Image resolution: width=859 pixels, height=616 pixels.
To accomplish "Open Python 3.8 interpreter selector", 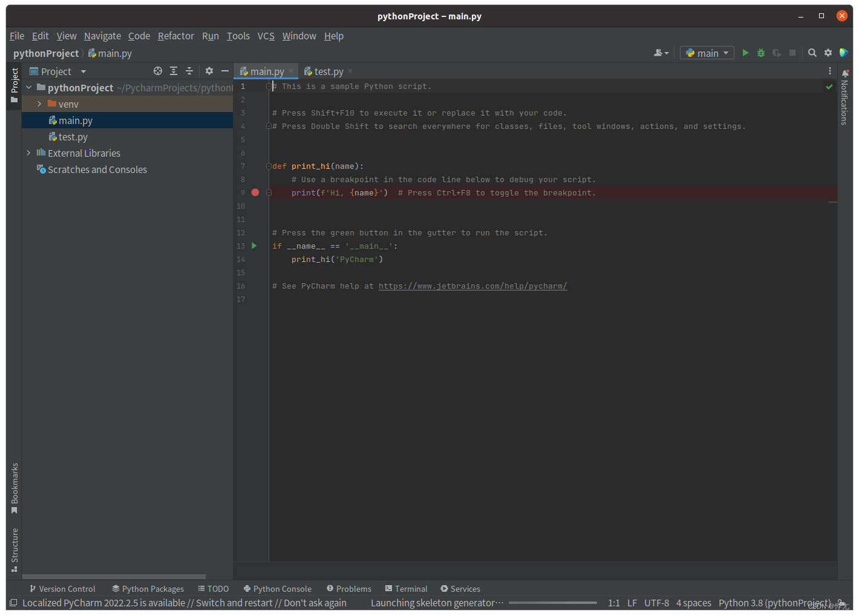I will tap(775, 603).
